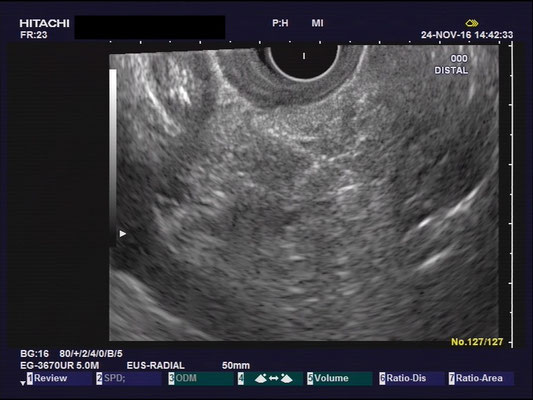This screenshot has height=400, width=533.
Task: Click the HITACHI logo
Action: pos(45,23)
